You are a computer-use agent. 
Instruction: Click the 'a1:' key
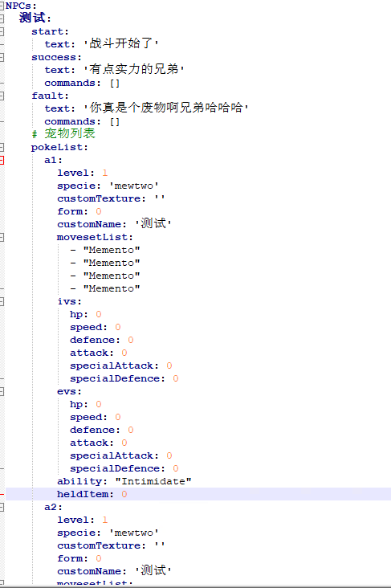[53, 160]
